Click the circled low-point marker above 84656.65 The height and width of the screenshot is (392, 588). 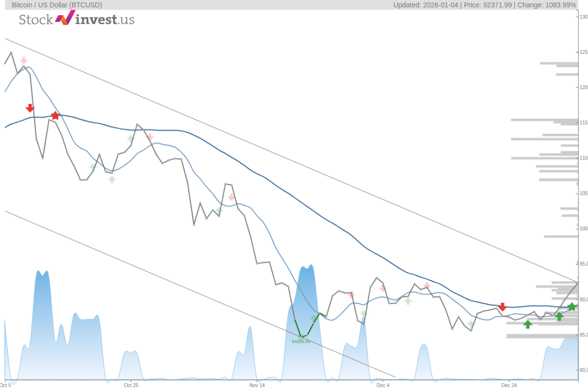click(x=301, y=336)
